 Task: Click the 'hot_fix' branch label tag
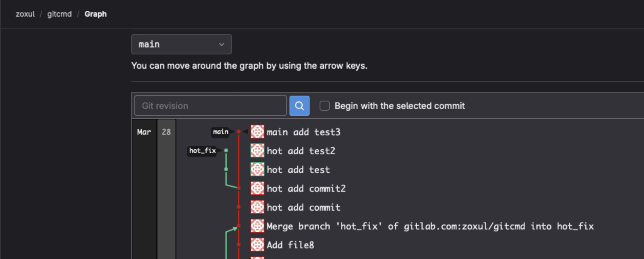[x=202, y=151]
